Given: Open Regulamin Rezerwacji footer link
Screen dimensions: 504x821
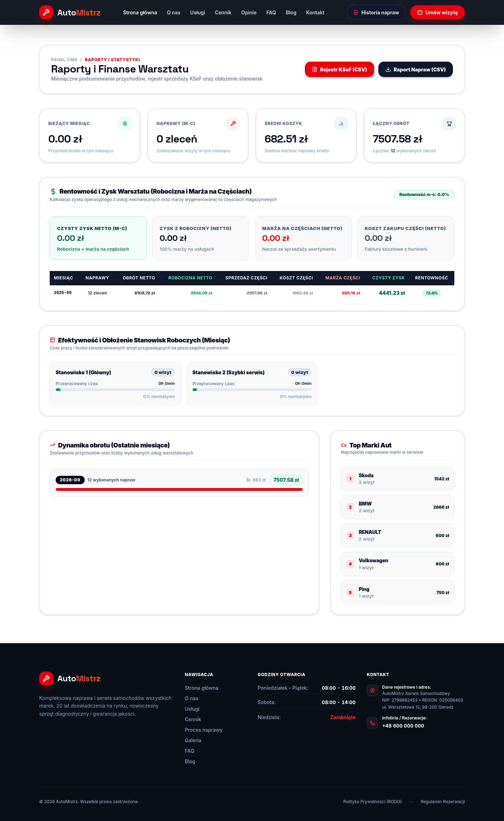Looking at the screenshot, I should (443, 802).
